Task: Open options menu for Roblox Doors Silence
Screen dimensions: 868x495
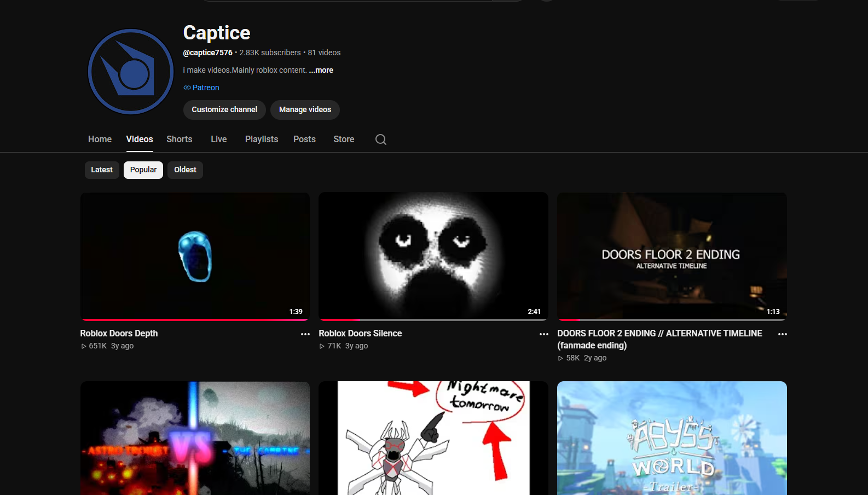Action: point(544,334)
